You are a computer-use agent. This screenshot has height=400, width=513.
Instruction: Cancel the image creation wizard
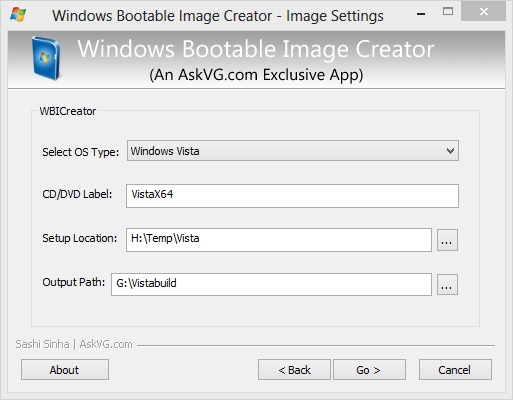coord(455,370)
